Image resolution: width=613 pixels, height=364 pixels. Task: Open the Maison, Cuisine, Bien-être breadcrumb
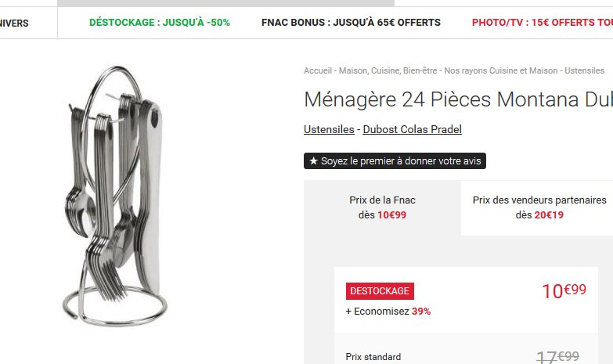[388, 70]
